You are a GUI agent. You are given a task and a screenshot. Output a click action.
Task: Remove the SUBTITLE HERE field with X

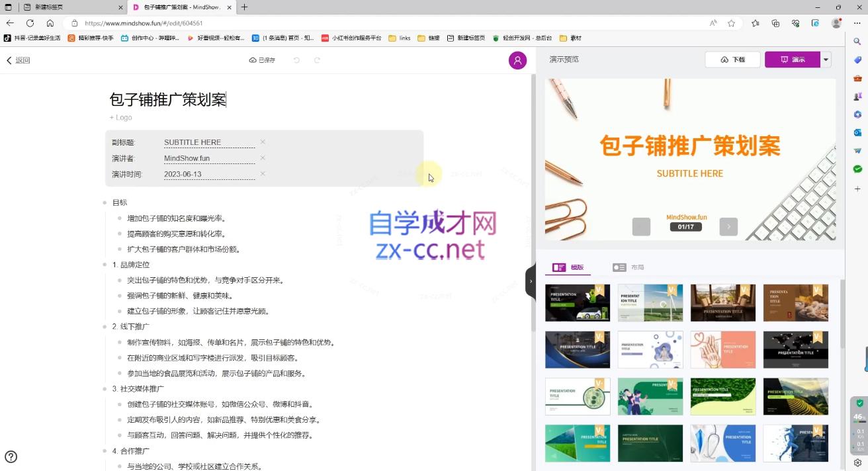263,142
